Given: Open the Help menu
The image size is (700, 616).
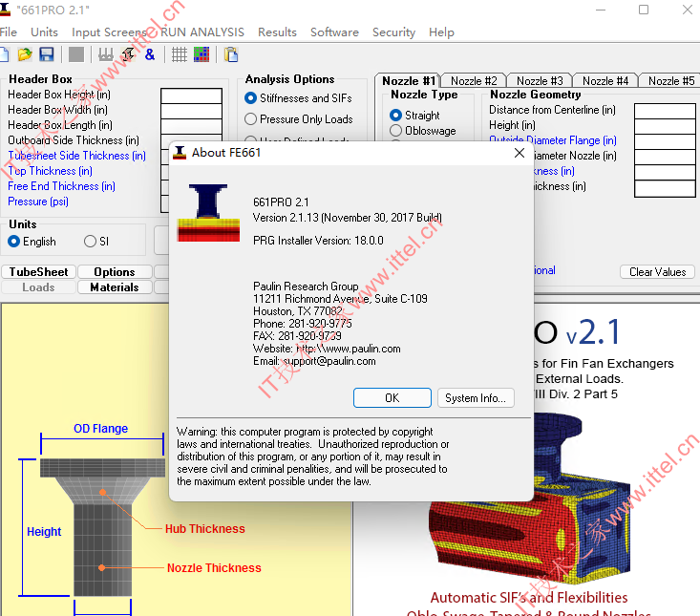Looking at the screenshot, I should [441, 32].
